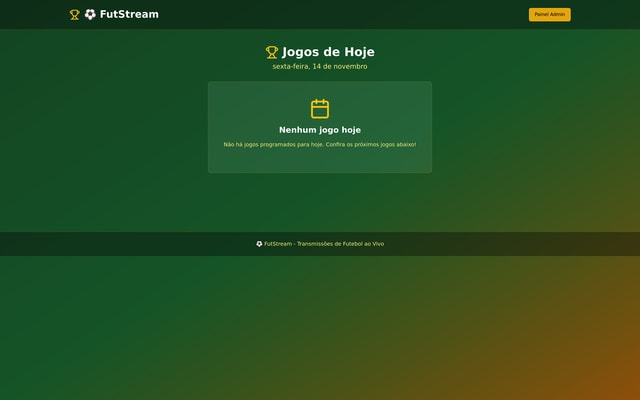Viewport: 640px width, 400px height.
Task: Go to home via FutStream logo text
Action: (129, 15)
